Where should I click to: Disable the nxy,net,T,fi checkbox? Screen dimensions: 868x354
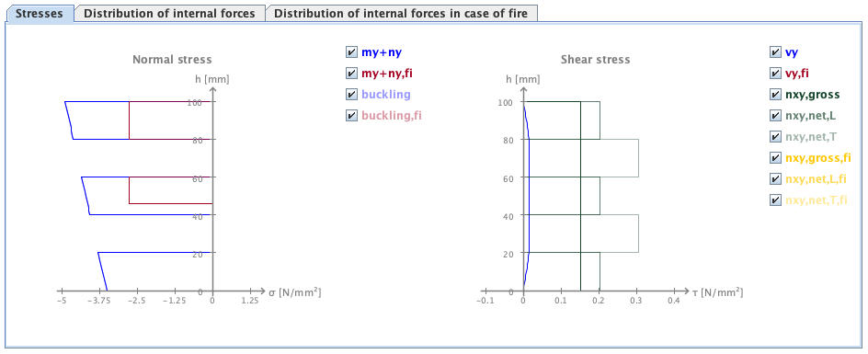775,200
